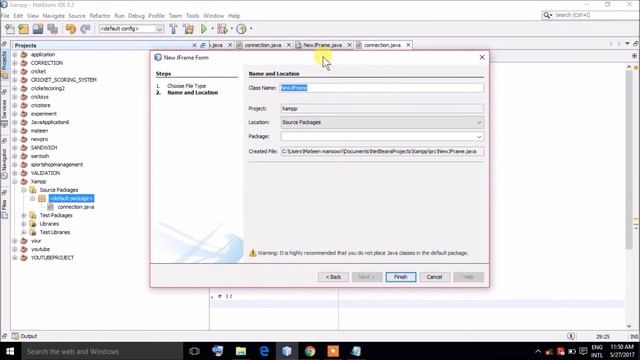Select the VALIDATION project
Image resolution: width=640 pixels, height=360 pixels.
(45, 173)
